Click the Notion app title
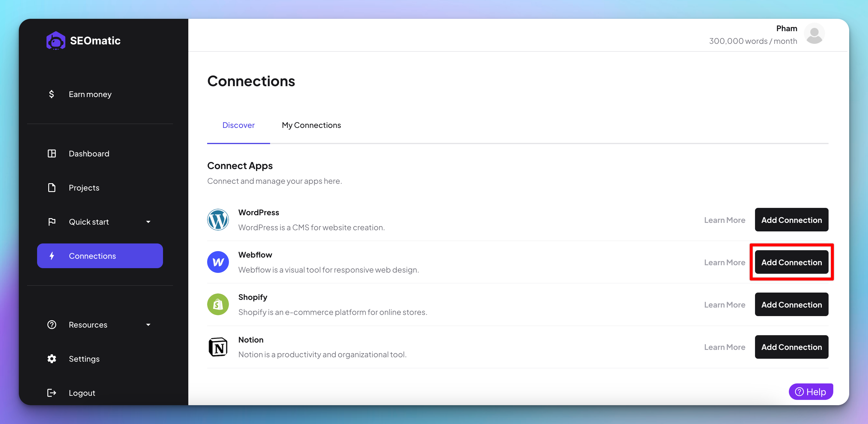This screenshot has width=868, height=424. (x=251, y=340)
